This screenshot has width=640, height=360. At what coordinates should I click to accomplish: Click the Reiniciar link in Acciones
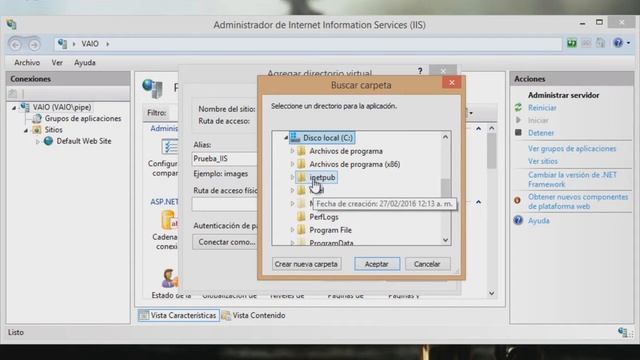tap(542, 108)
